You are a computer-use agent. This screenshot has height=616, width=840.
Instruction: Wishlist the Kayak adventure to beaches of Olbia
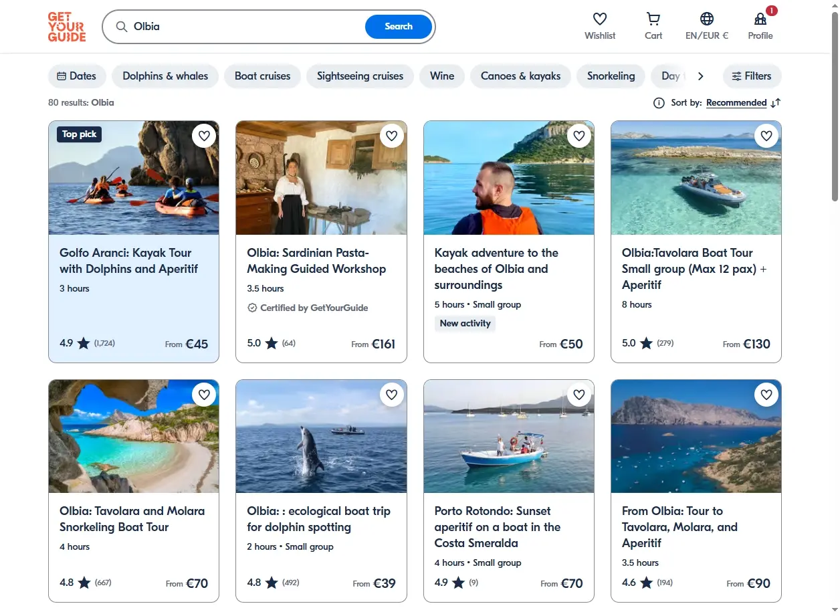point(579,136)
